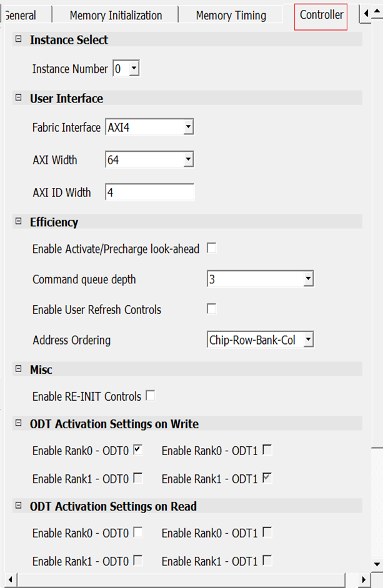Viewport: 383px width, 588px height.
Task: Collapse the Efficiency section
Action: tap(18, 222)
